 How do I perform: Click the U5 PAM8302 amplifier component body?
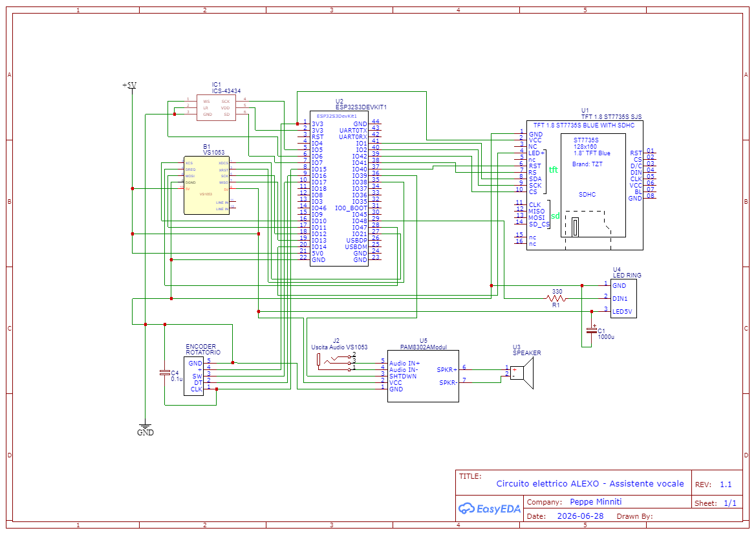click(424, 376)
